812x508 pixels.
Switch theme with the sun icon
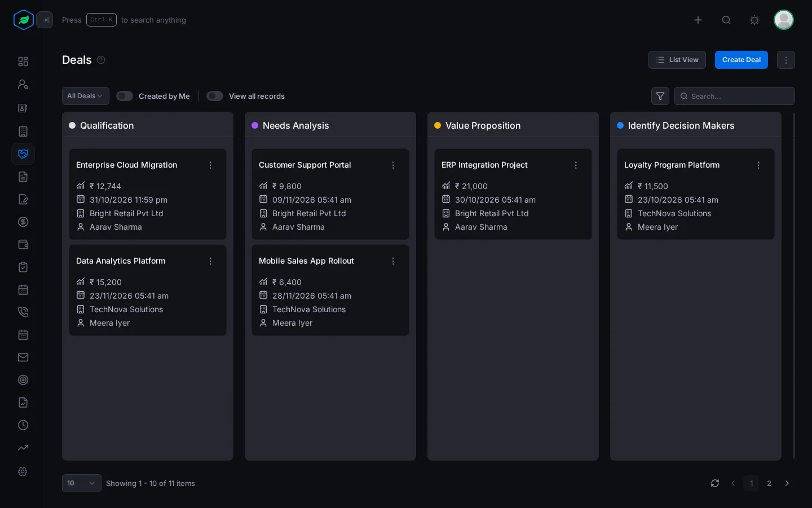pos(754,20)
